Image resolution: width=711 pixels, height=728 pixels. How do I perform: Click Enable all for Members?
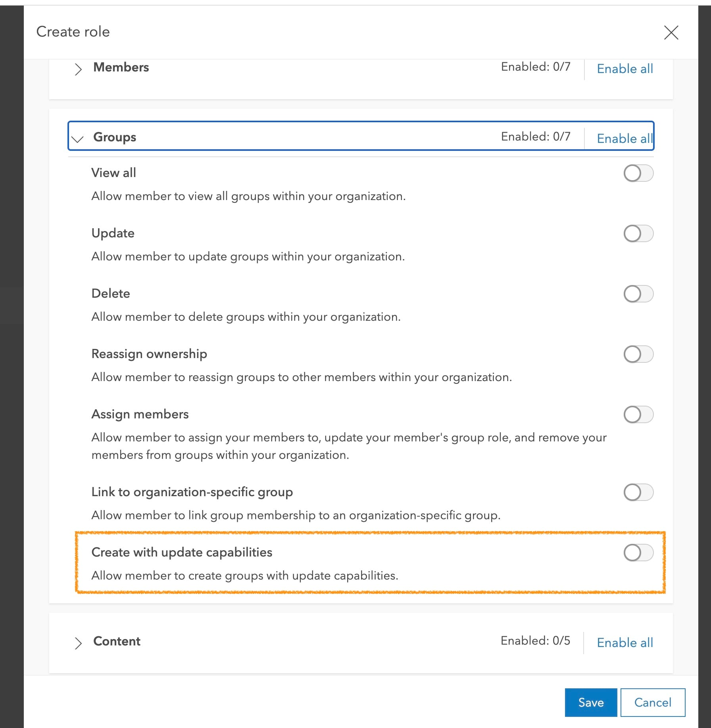coord(625,69)
